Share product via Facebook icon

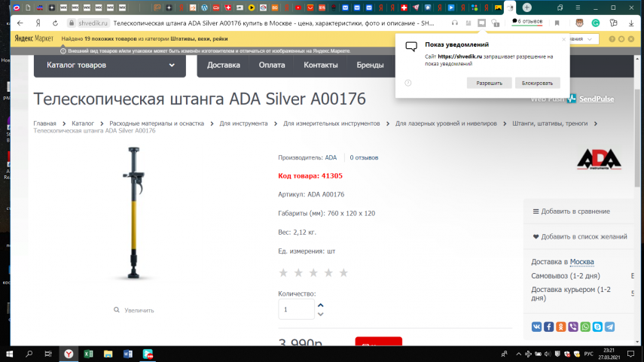pos(549,327)
